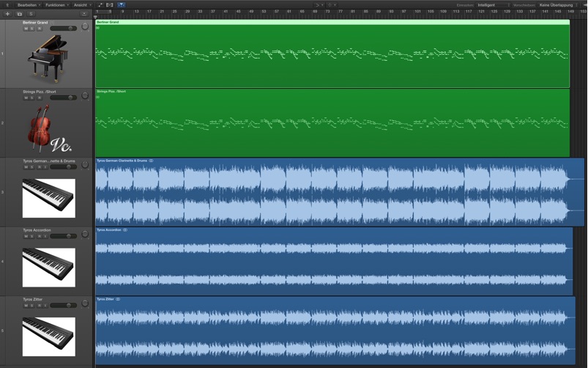Click the pan knob of Tyros Zitter
588x368 pixels.
[x=85, y=303]
